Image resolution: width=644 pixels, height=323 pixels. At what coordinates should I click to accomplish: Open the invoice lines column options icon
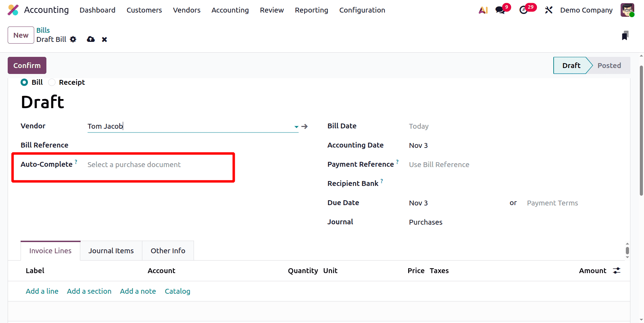point(616,270)
